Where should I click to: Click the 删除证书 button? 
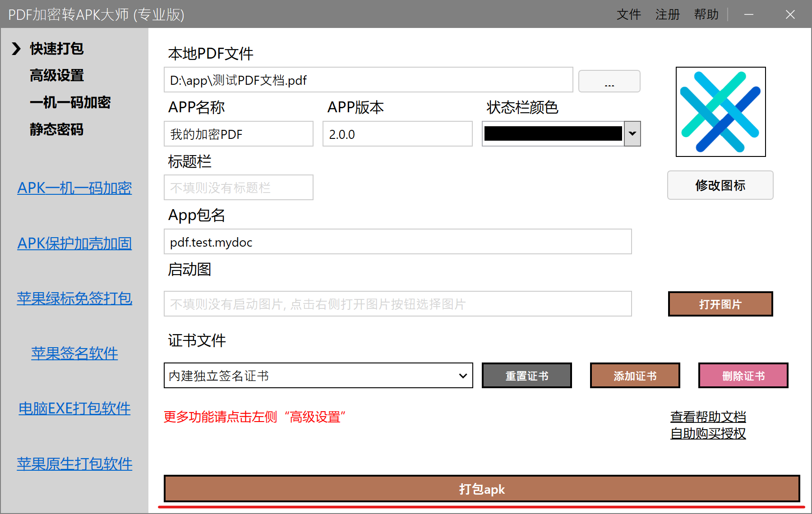(x=743, y=375)
